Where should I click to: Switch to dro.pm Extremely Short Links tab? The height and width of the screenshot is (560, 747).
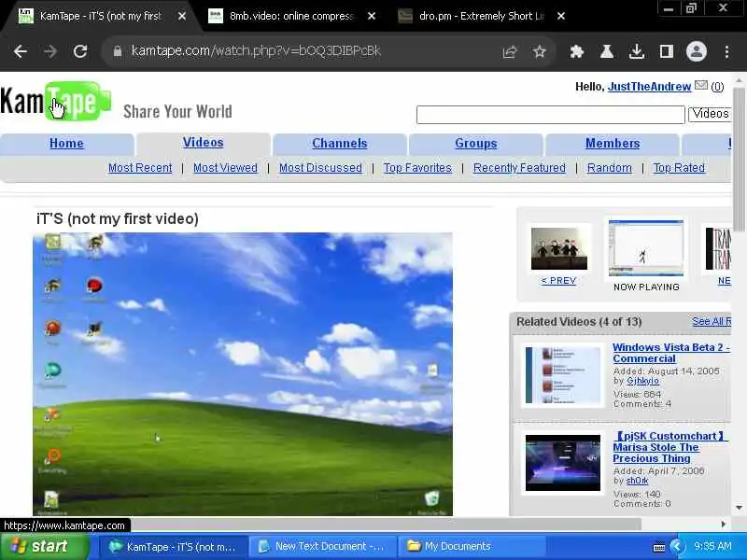pyautogui.click(x=481, y=16)
